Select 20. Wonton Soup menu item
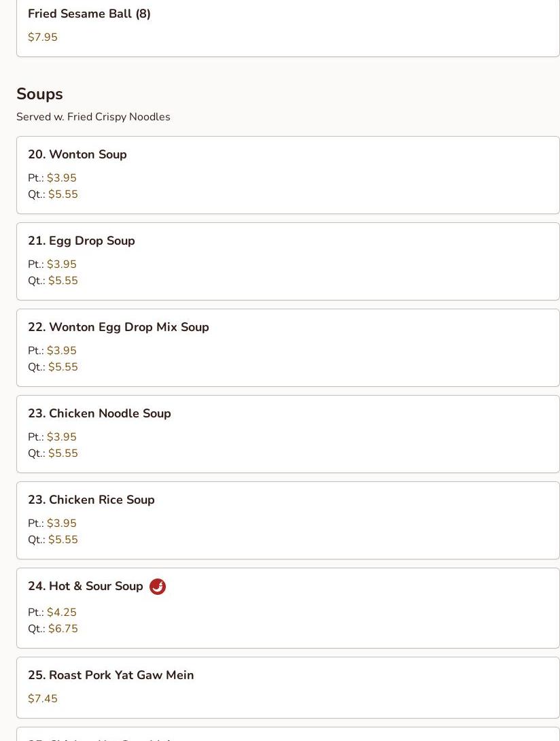This screenshot has height=741, width=560. tap(287, 175)
